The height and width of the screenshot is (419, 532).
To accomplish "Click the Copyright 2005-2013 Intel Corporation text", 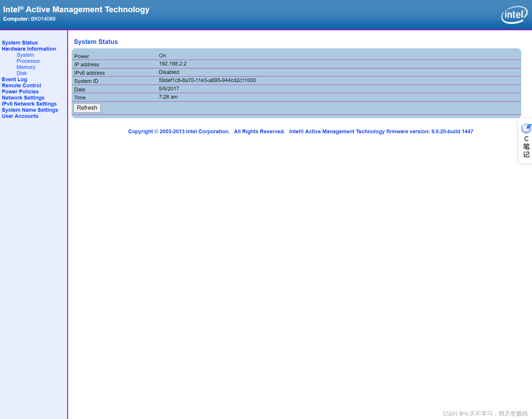I will click(x=179, y=132).
